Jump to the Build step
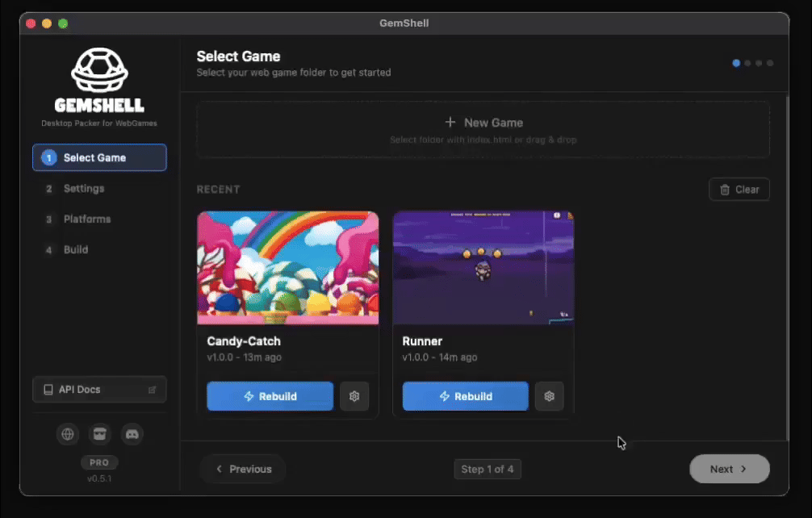The width and height of the screenshot is (812, 518). point(76,250)
